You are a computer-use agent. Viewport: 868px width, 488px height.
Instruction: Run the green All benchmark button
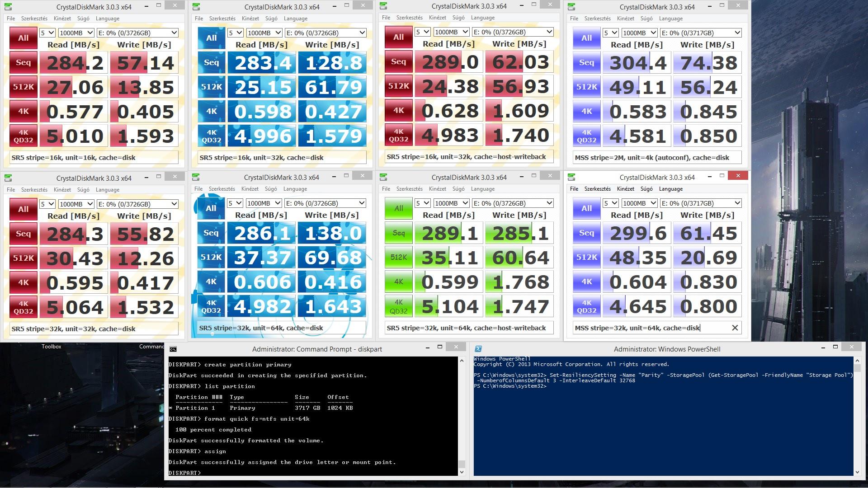click(398, 208)
